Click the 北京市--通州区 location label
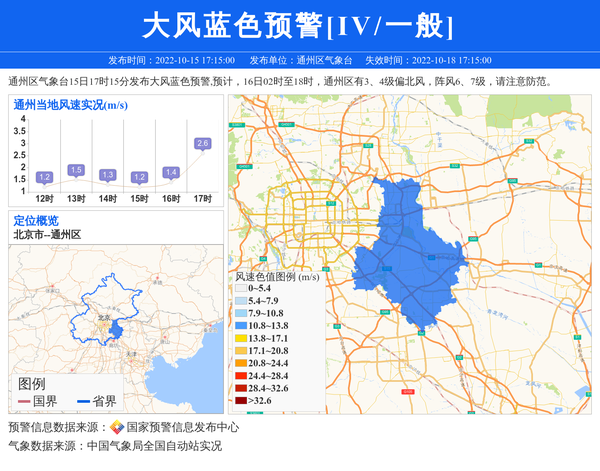Image resolution: width=600 pixels, height=471 pixels. [x=47, y=235]
